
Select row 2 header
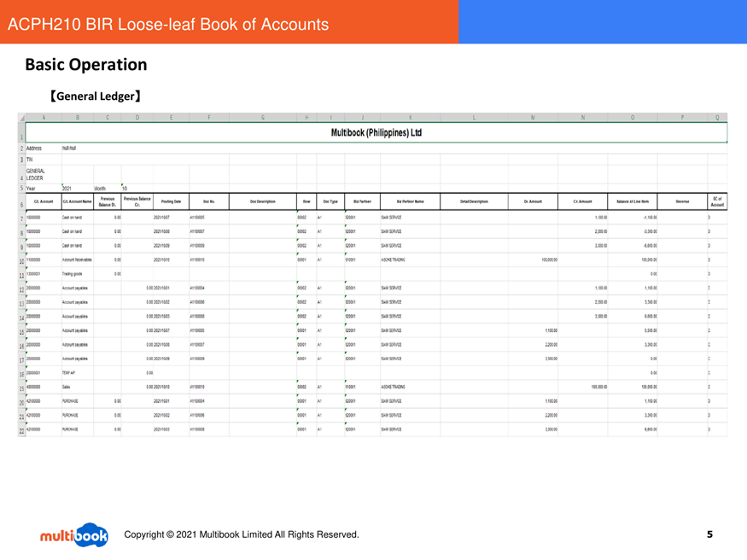point(21,149)
